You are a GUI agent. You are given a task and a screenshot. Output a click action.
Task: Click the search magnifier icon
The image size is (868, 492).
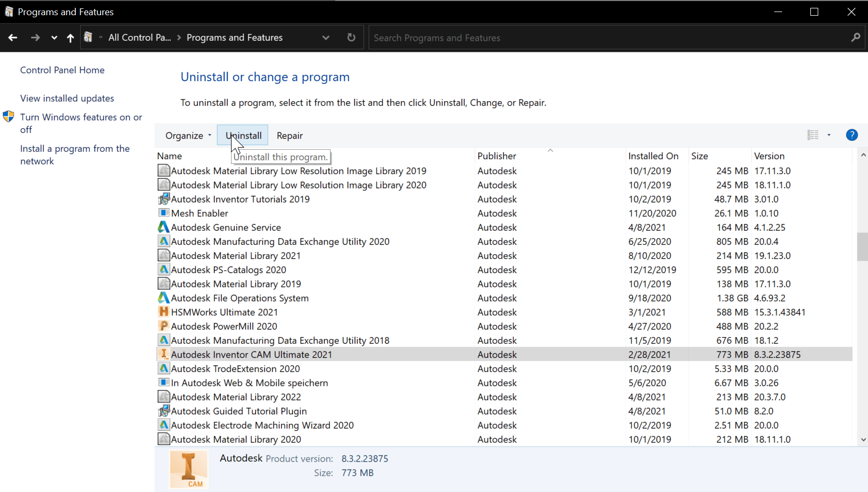pyautogui.click(x=856, y=37)
